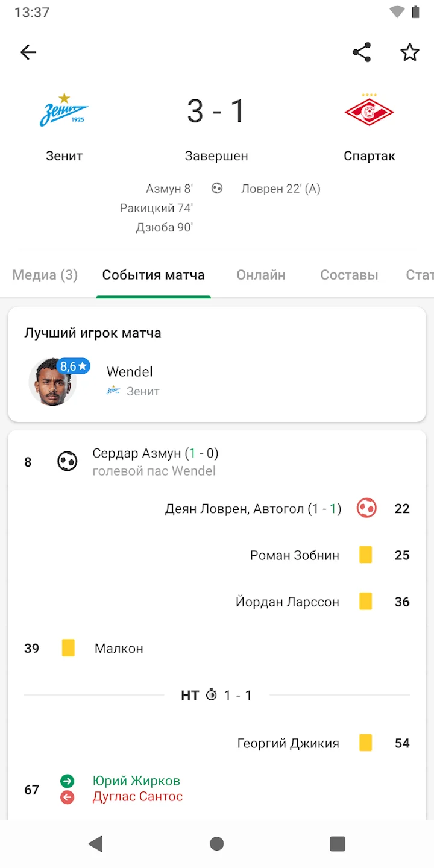This screenshot has height=868, width=434.
Task: Switch to the Медиа (3) tab
Action: [45, 275]
